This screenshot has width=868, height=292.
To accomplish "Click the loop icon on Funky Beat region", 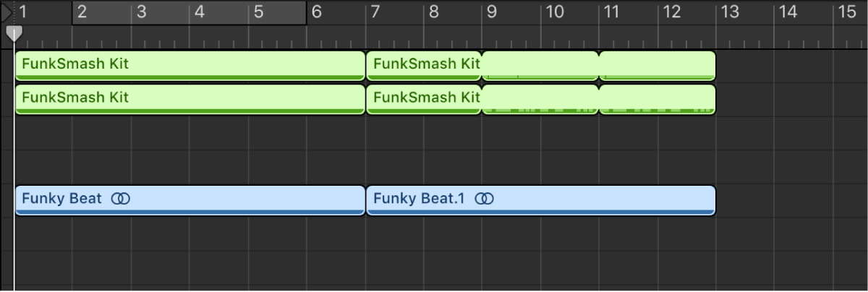I will click(x=121, y=199).
